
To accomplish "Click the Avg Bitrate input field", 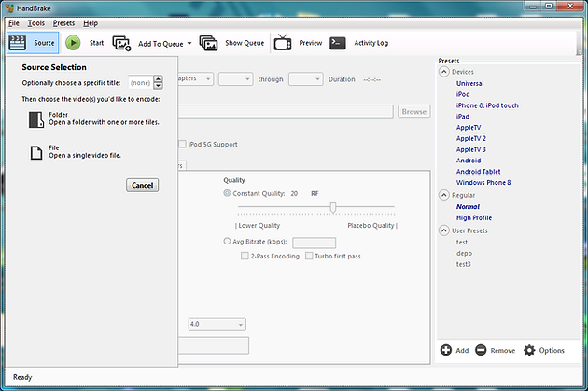I will click(315, 243).
